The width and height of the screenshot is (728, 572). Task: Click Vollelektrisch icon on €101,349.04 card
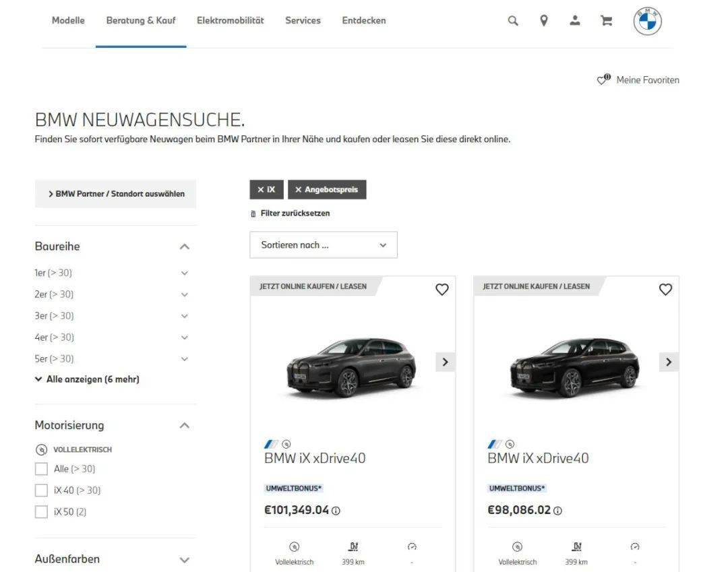pos(294,546)
